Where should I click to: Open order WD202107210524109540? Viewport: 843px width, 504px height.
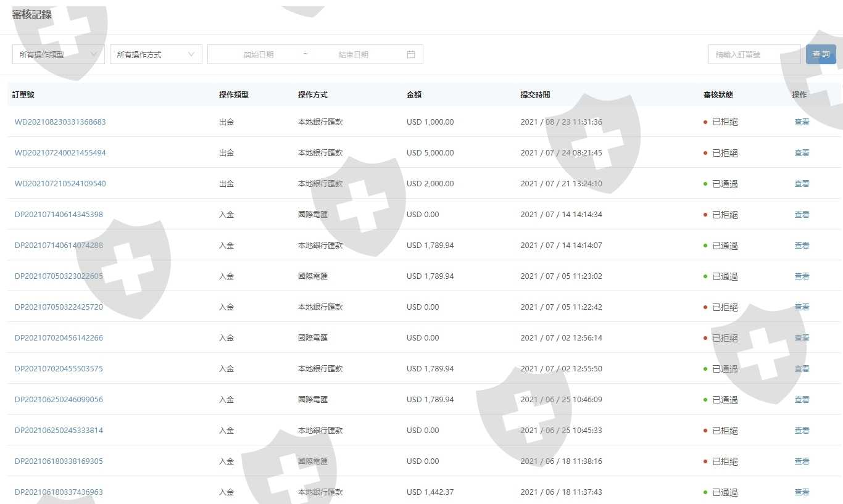(60, 184)
